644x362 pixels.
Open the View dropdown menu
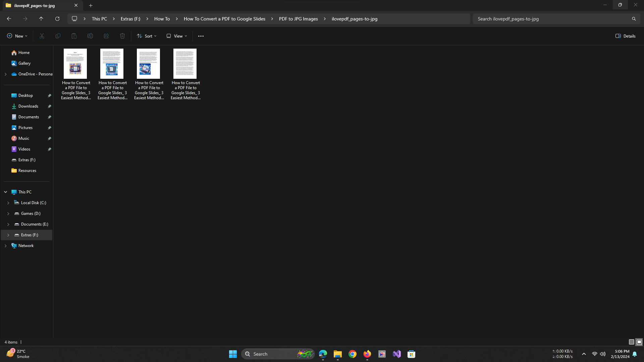177,36
